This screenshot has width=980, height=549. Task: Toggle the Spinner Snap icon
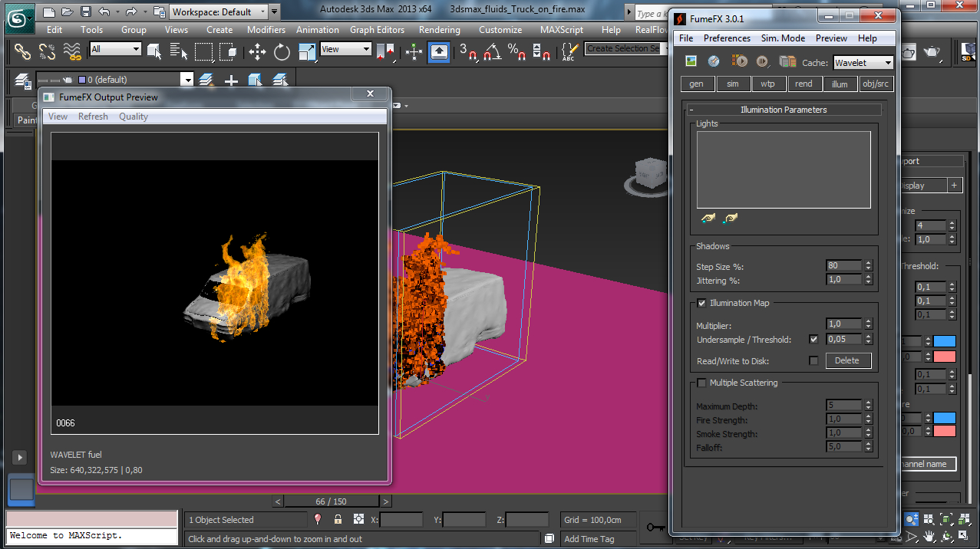(543, 51)
